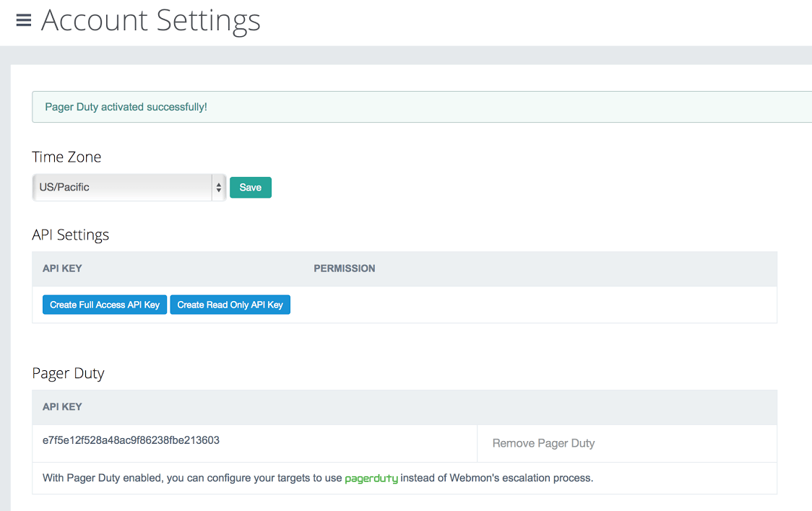Screen dimensions: 812x511
Task: Click the Pager Duty activated success message
Action: tap(126, 107)
